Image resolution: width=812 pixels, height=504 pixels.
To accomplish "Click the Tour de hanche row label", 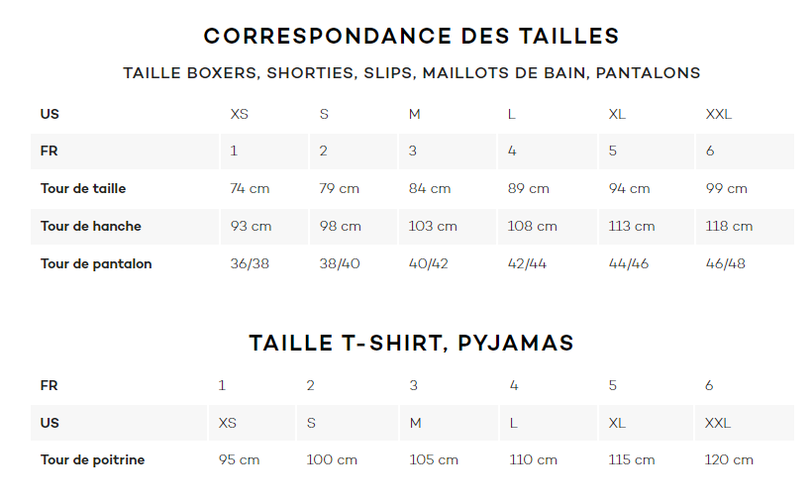I will [91, 227].
